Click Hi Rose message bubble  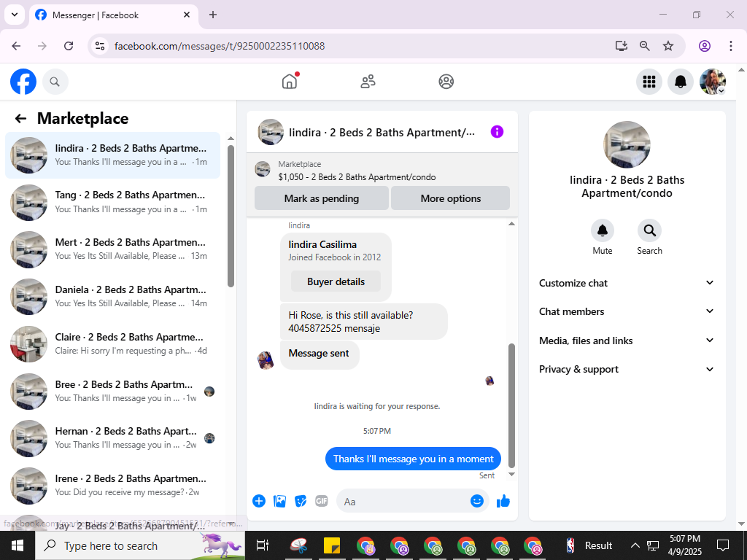click(363, 322)
